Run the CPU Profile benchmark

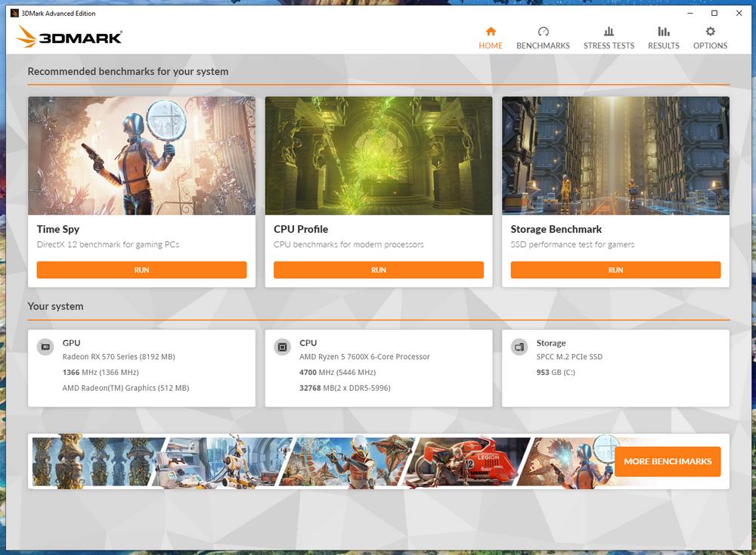coord(379,270)
